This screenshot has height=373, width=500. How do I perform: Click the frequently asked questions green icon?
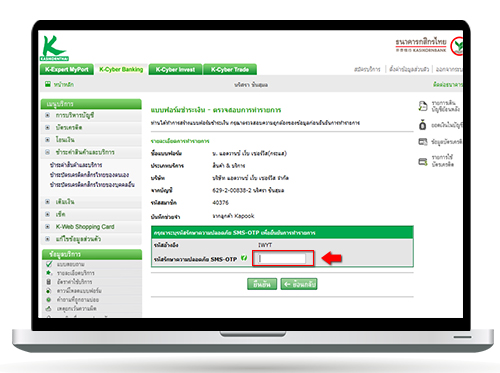(49, 299)
